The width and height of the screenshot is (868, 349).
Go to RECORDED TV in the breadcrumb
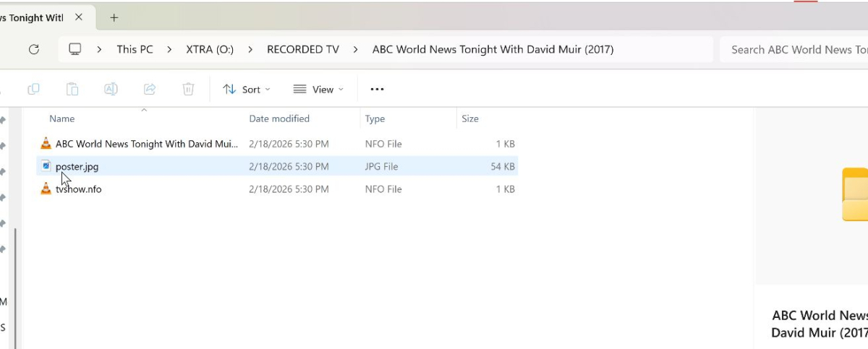tap(302, 49)
